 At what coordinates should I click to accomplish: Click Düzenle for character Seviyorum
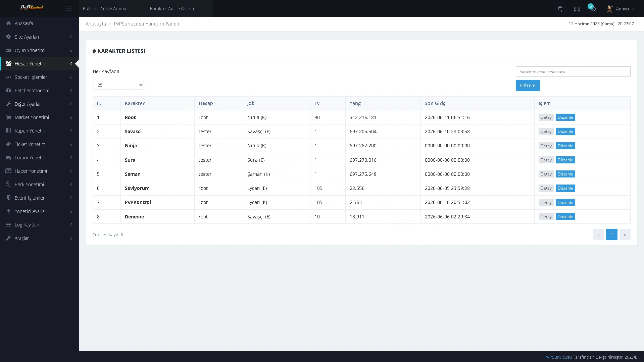point(565,188)
